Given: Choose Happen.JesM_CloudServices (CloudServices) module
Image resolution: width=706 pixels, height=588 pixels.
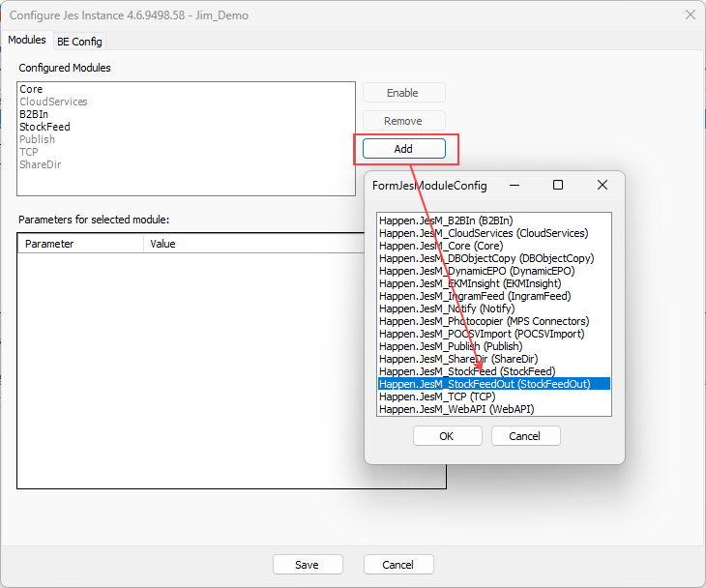Looking at the screenshot, I should 494,233.
